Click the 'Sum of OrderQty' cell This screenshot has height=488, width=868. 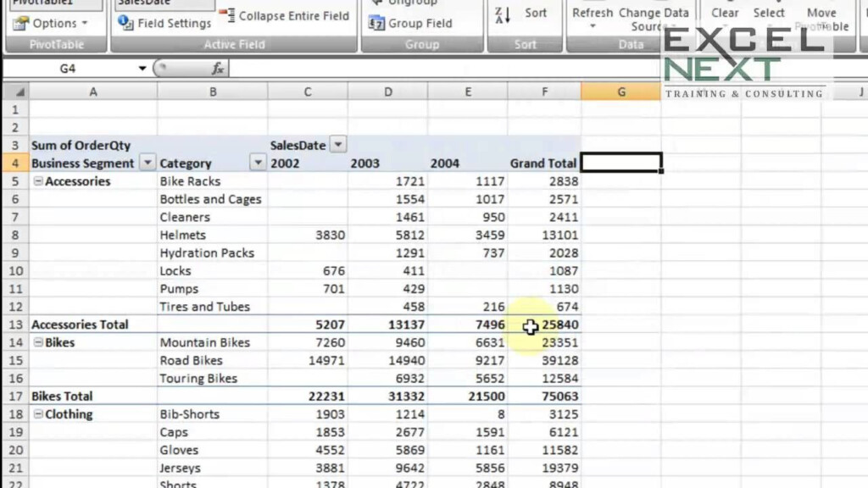click(93, 145)
